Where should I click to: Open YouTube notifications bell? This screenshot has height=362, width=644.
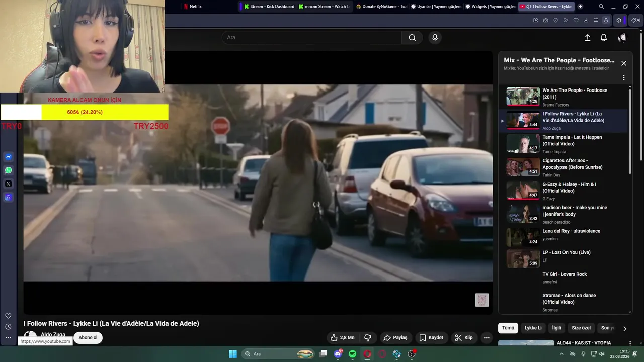coord(604,38)
